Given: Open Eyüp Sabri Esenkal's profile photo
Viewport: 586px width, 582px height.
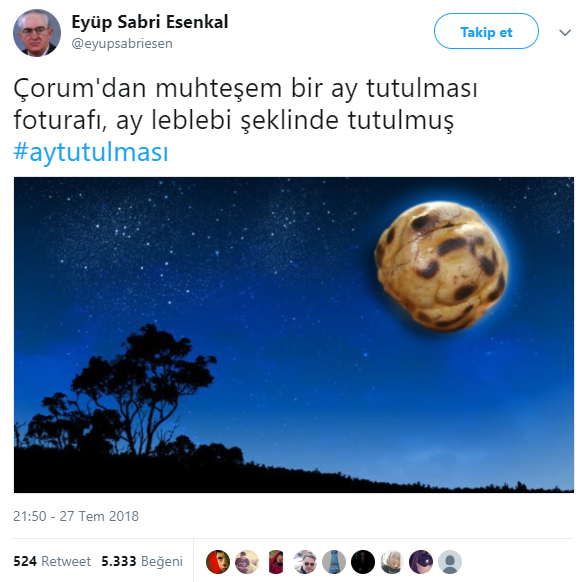Looking at the screenshot, I should [37, 33].
